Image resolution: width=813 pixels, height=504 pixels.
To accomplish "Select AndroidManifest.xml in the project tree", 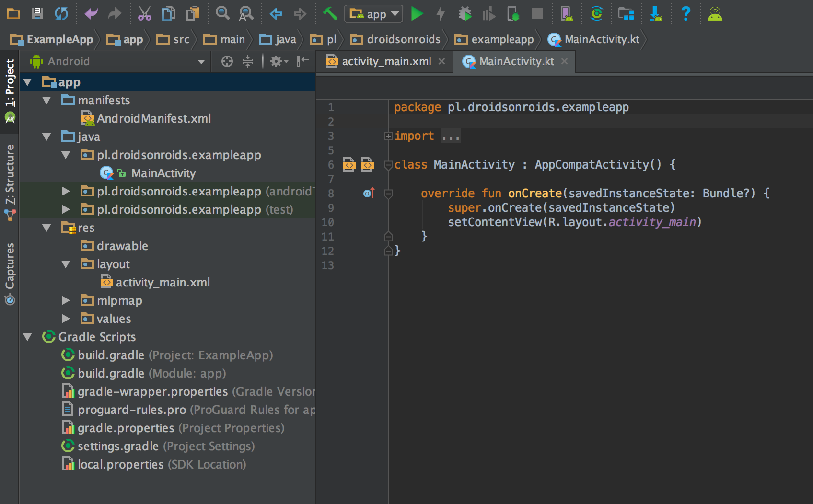I will pos(153,118).
